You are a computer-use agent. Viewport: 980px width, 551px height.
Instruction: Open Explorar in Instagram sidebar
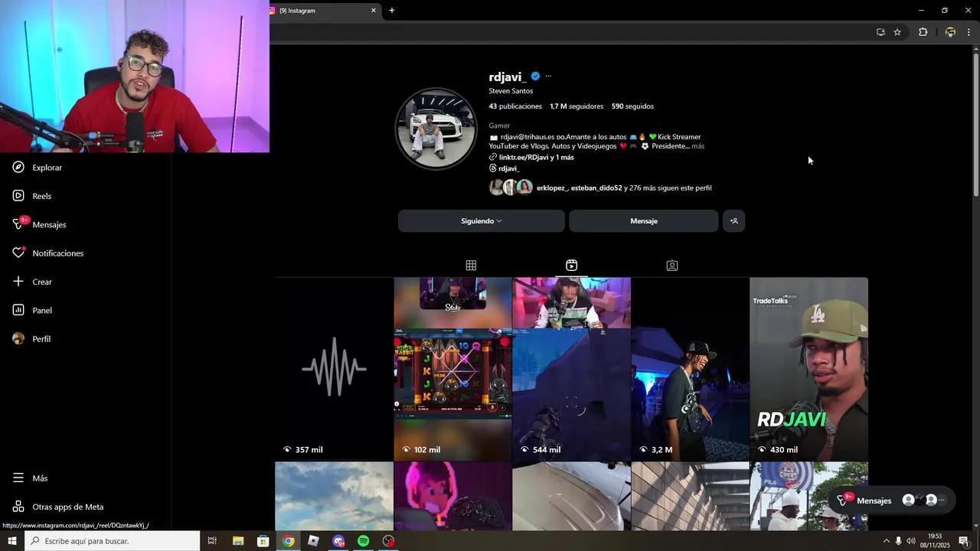tap(38, 168)
